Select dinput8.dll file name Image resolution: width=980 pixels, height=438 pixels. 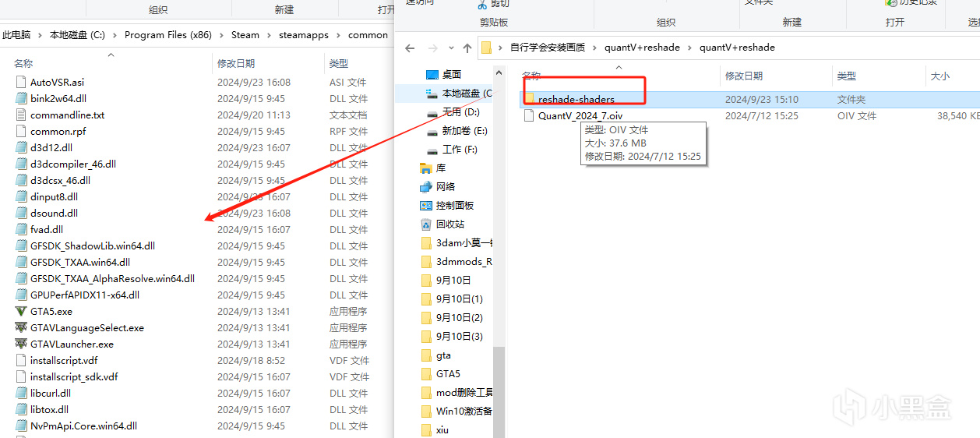tap(55, 197)
